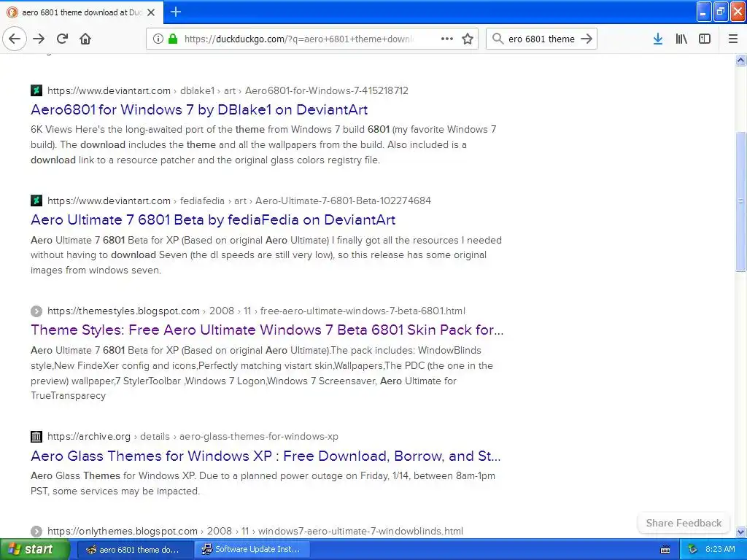The image size is (747, 560).
Task: Switch to aero 6801 theme taskbar button
Action: click(x=135, y=550)
